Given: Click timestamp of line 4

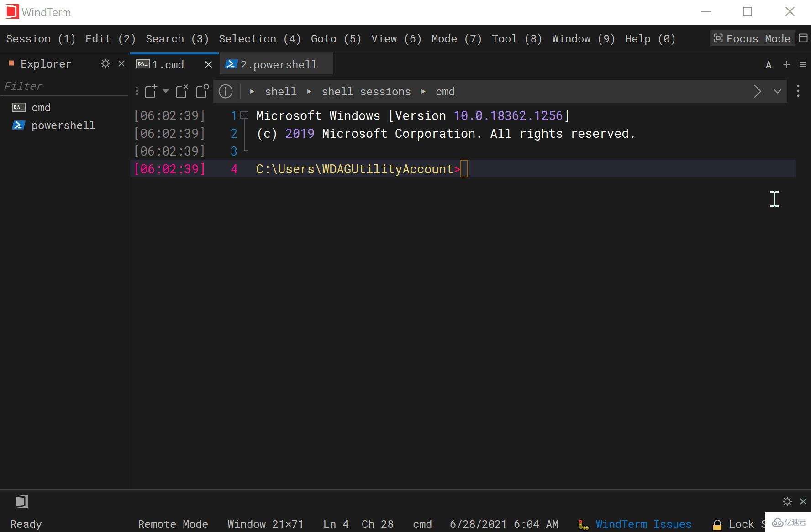Looking at the screenshot, I should pyautogui.click(x=169, y=169).
